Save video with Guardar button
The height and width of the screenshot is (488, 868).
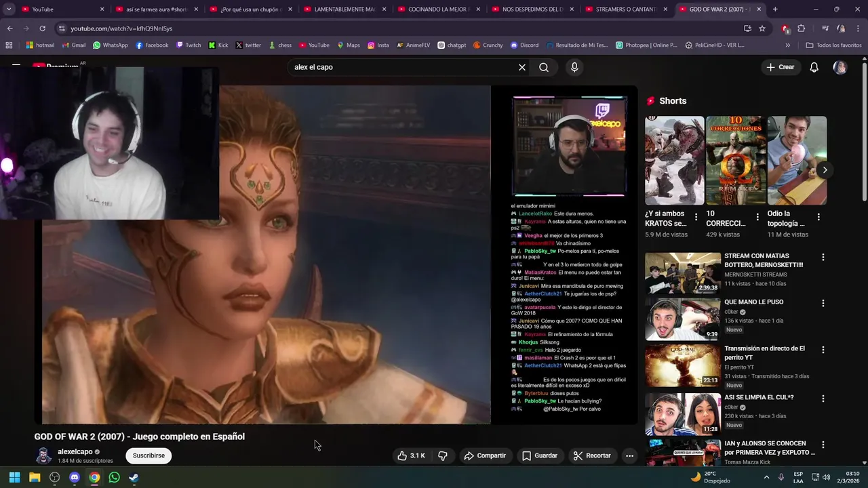[x=540, y=455]
